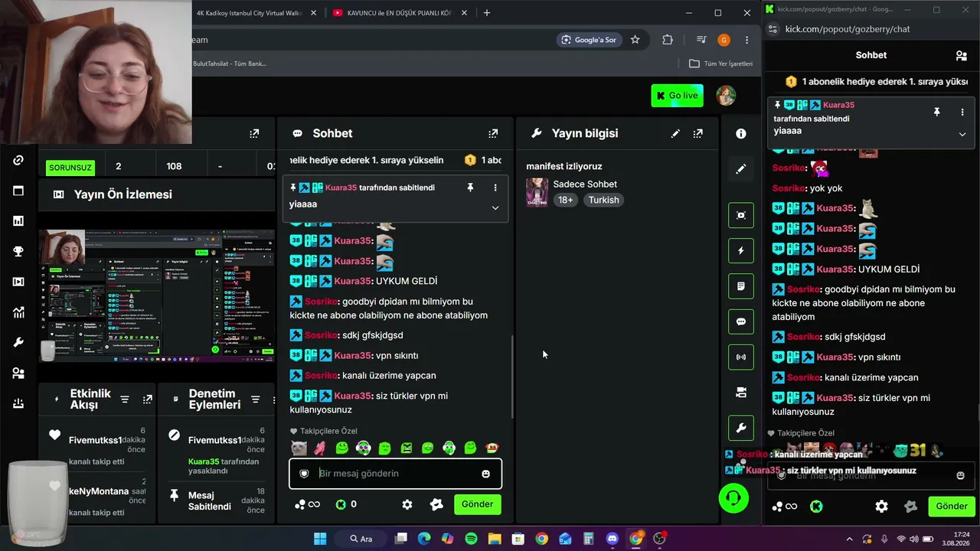Toggle the document panel icon in right toolbar

(x=741, y=286)
